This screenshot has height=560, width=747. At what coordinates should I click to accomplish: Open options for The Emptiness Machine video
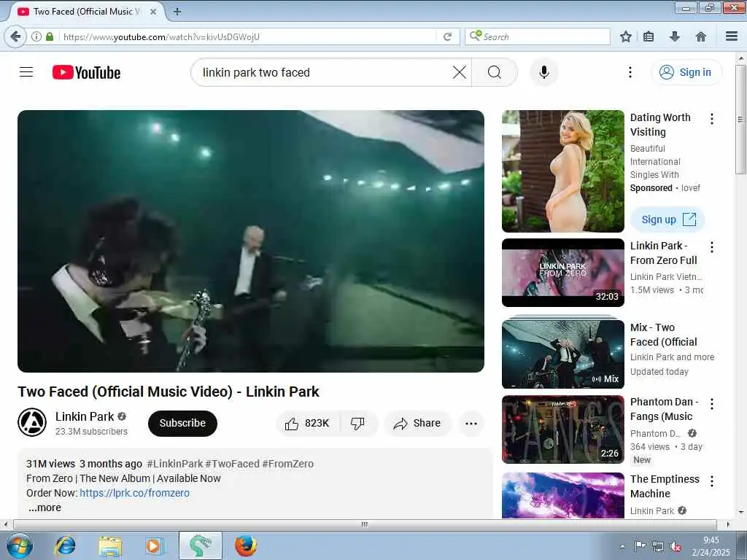pyautogui.click(x=712, y=481)
